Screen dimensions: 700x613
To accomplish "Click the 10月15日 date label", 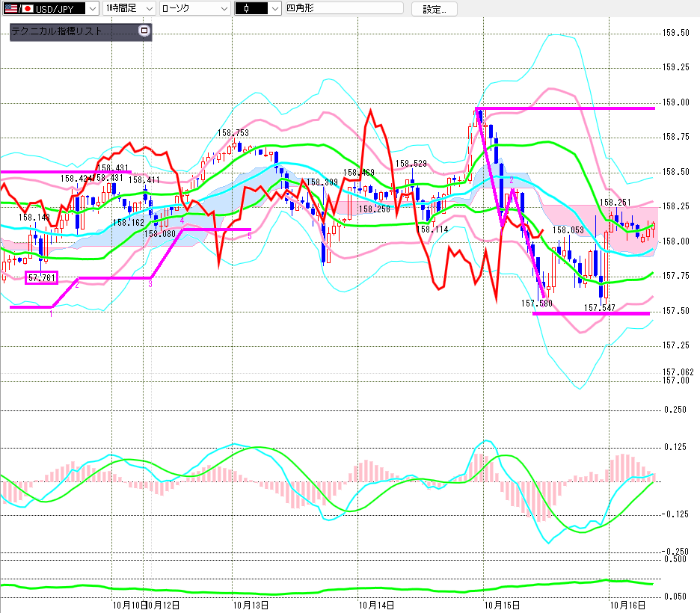I will [503, 606].
